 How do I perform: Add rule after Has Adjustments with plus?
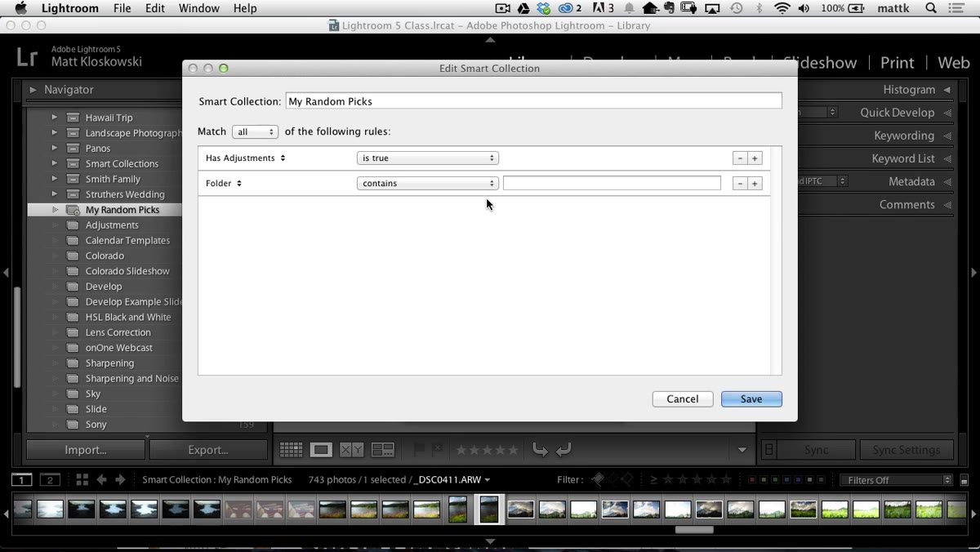pyautogui.click(x=755, y=158)
